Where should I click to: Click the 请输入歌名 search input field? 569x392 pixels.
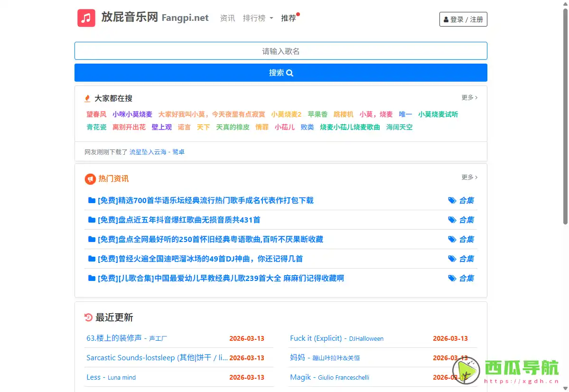281,51
